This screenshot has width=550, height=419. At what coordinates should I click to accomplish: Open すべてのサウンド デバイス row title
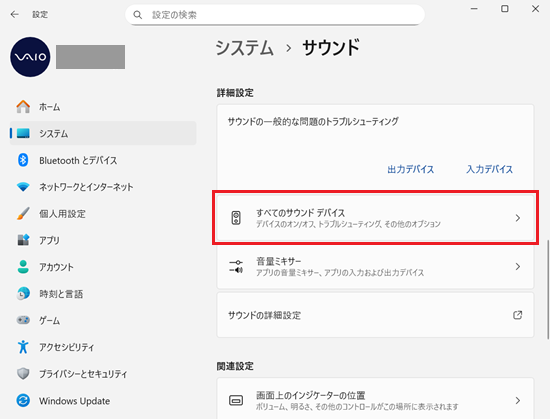coord(301,212)
